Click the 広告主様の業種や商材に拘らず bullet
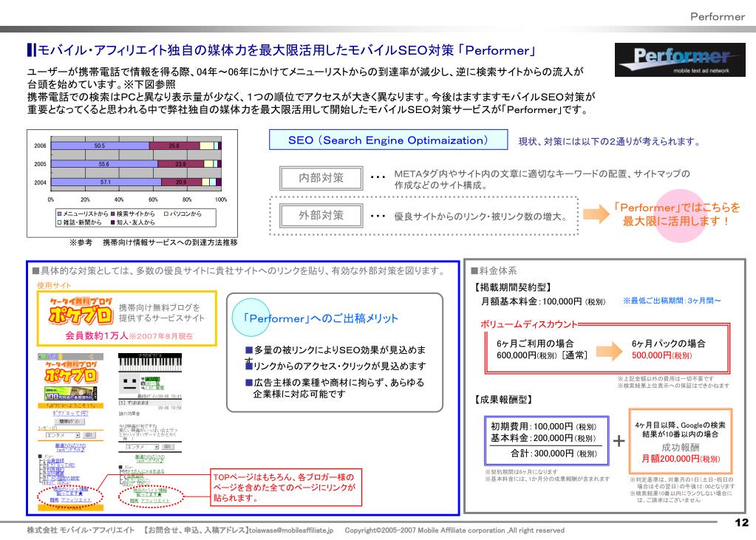 [335, 388]
